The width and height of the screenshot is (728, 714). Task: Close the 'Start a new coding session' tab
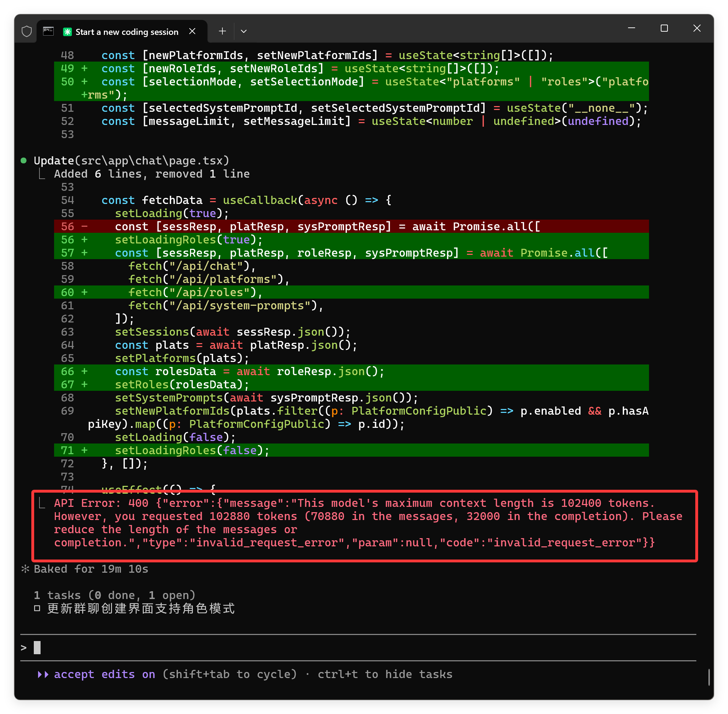click(x=192, y=31)
